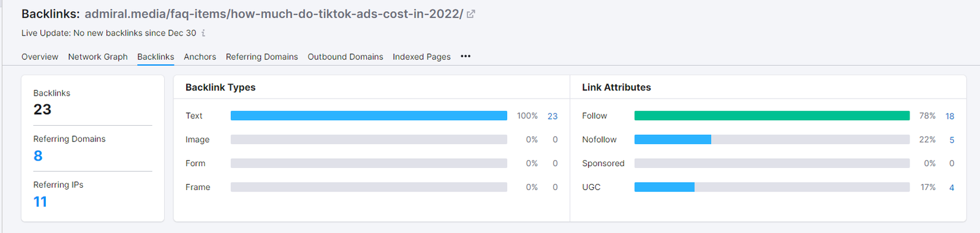Click the empty Image backlink type bar
This screenshot has width=980, height=233.
coord(369,139)
